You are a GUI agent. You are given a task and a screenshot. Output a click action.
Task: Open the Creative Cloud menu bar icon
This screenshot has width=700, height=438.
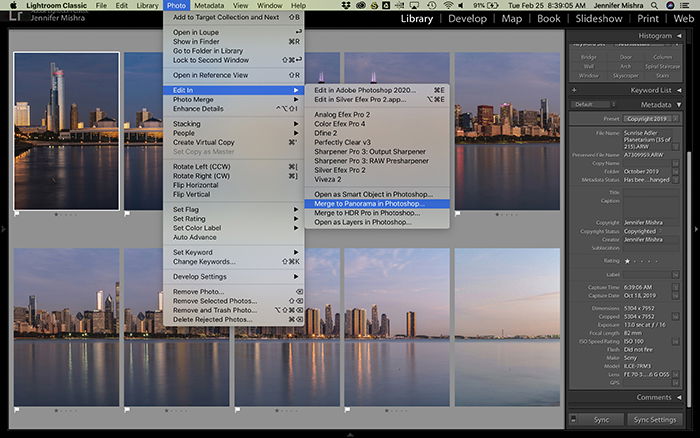click(360, 5)
